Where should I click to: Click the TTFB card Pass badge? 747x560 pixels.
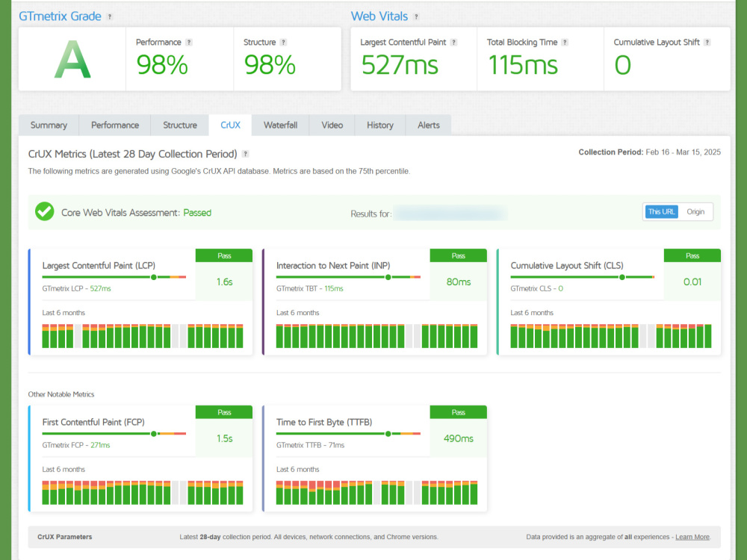(459, 412)
